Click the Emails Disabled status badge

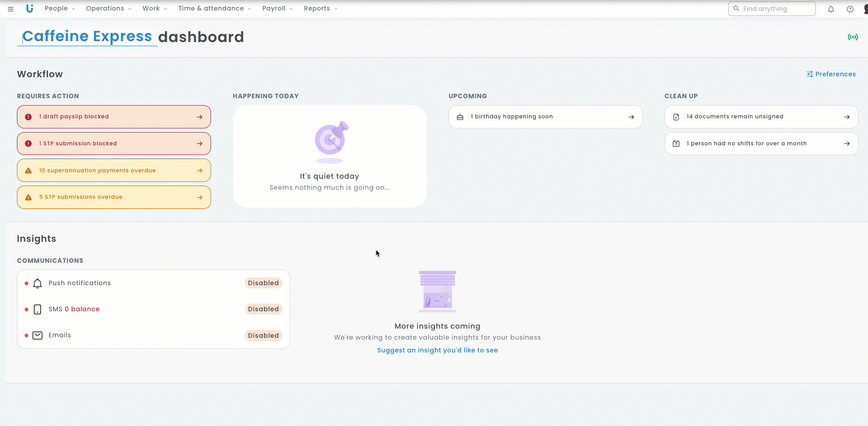(x=263, y=335)
